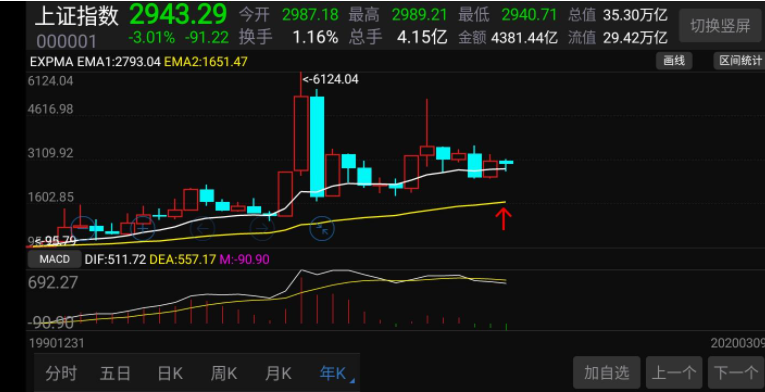The height and width of the screenshot is (392, 765).
Task: Click the 切换竖屏 button
Action: (x=720, y=26)
